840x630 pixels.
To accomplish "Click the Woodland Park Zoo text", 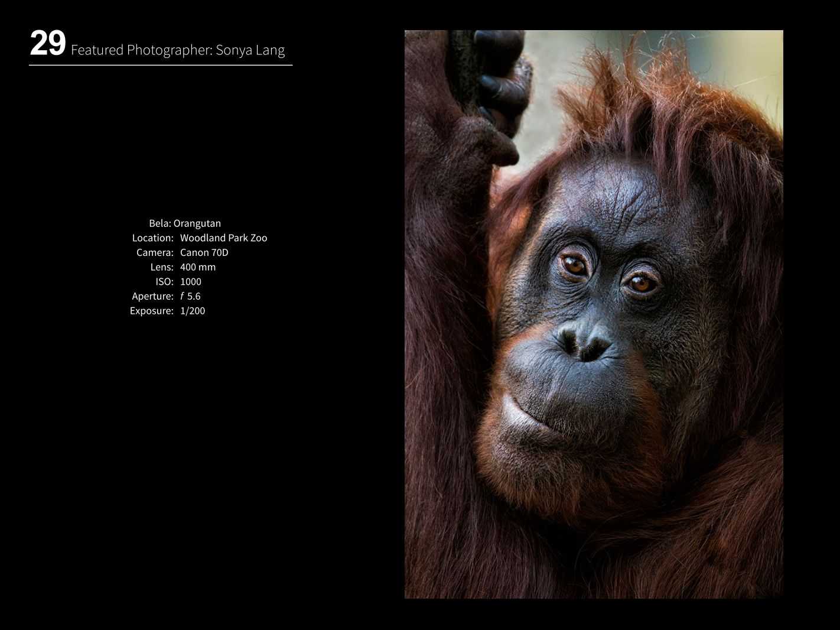I will pos(223,238).
